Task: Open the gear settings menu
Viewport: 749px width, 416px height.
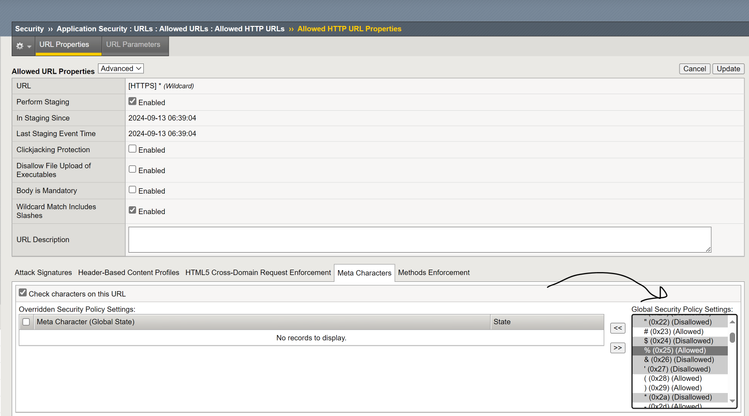Action: click(x=23, y=46)
